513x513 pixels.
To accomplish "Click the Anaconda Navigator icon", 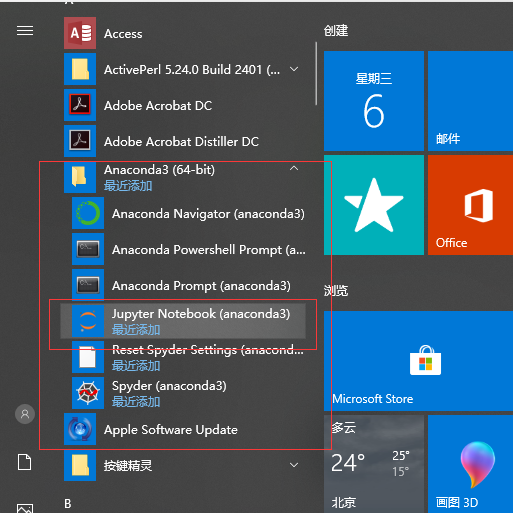I will tap(88, 213).
